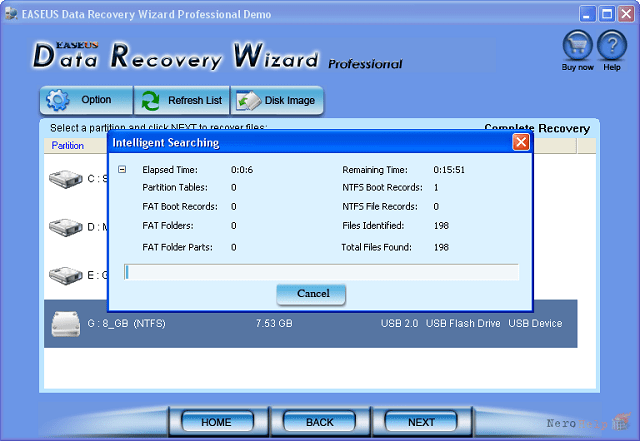
Task: Click the HOME navigation button
Action: (216, 422)
